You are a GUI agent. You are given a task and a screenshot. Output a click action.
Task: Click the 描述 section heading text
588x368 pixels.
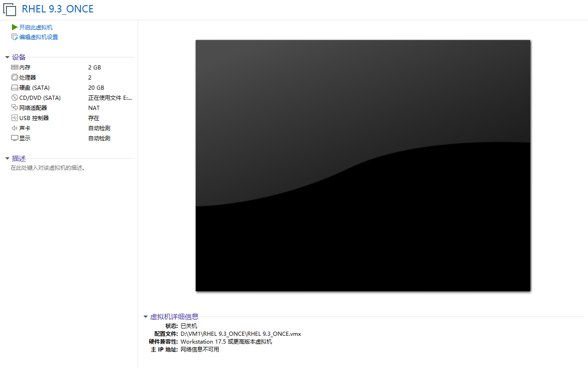click(19, 158)
